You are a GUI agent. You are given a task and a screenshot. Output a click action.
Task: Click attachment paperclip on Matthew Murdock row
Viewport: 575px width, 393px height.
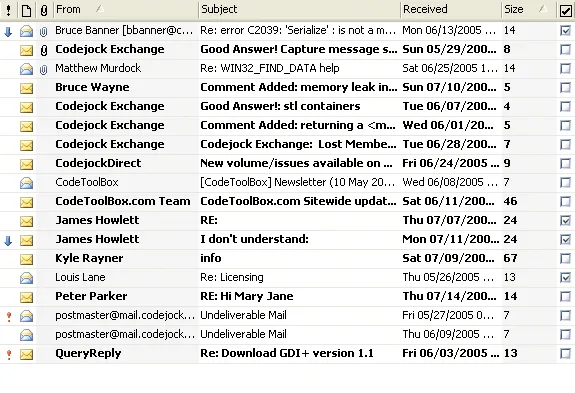pyautogui.click(x=44, y=70)
